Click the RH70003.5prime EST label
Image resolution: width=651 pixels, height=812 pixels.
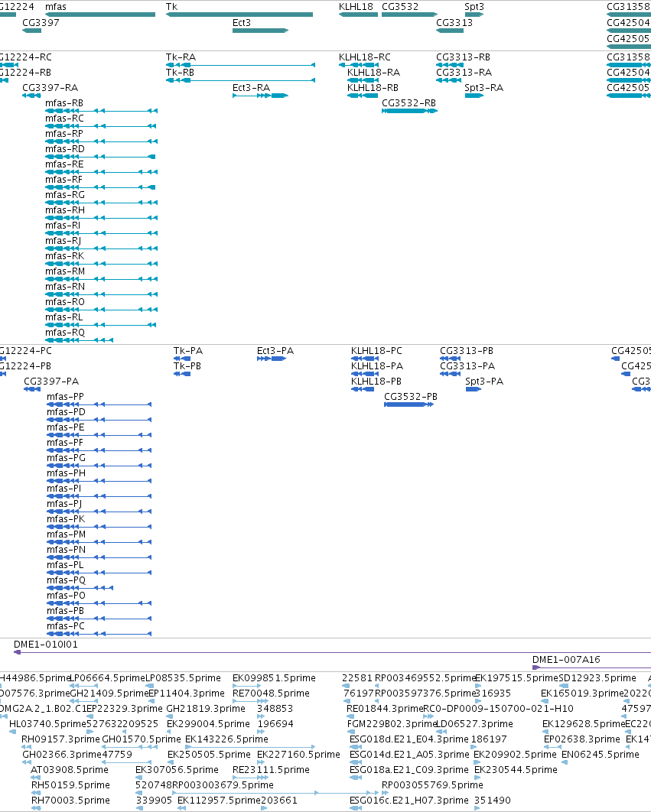point(70,800)
